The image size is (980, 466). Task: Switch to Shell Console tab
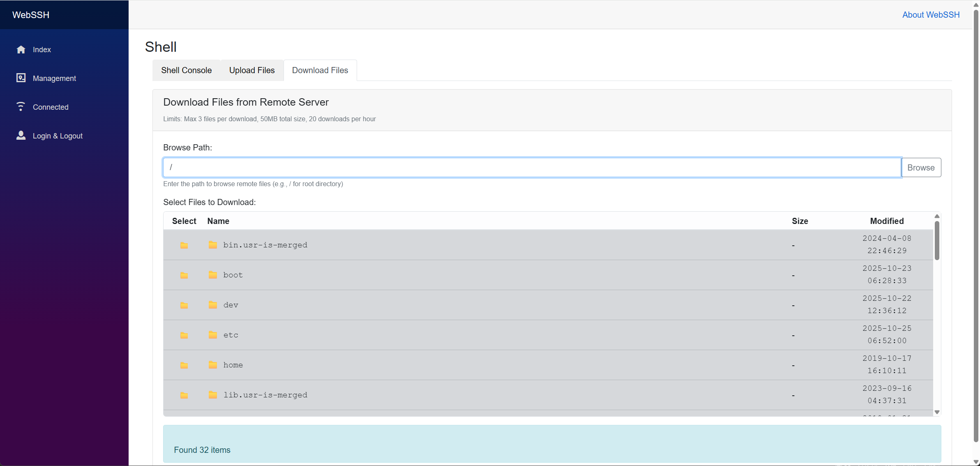click(x=186, y=70)
